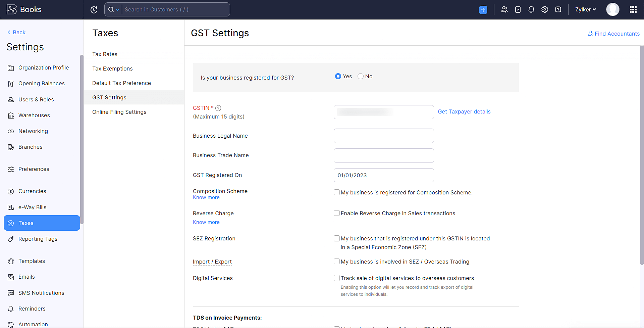
Task: Click the recent activities clock icon
Action: [x=94, y=9]
